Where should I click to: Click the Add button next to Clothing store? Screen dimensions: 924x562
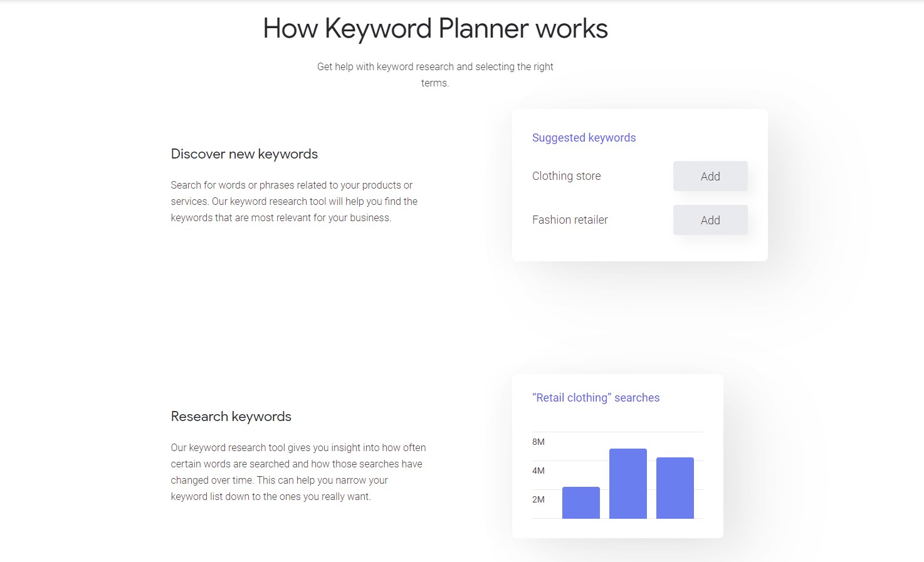(710, 176)
